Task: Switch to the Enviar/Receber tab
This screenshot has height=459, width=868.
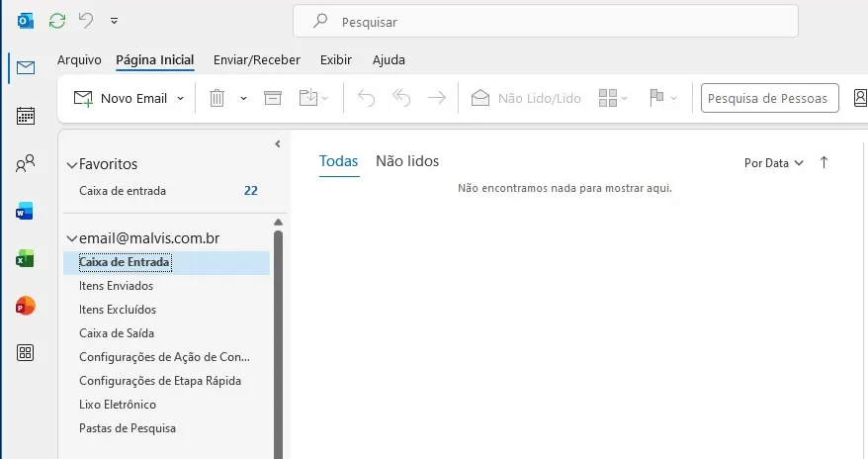Action: click(257, 59)
